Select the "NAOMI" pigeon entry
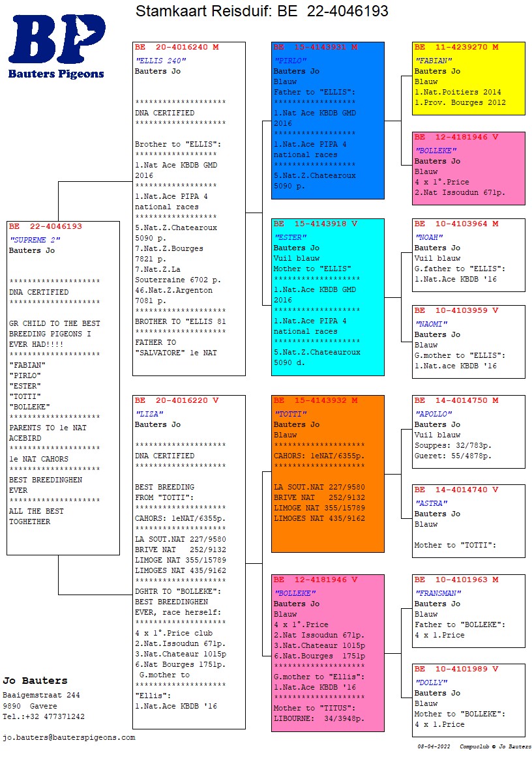532x764 pixels. tap(468, 342)
